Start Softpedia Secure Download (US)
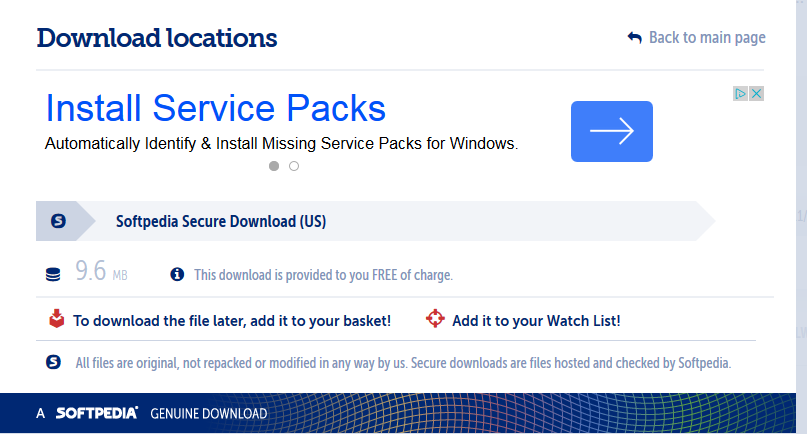Screen dimensions: 807x434 coord(221,221)
